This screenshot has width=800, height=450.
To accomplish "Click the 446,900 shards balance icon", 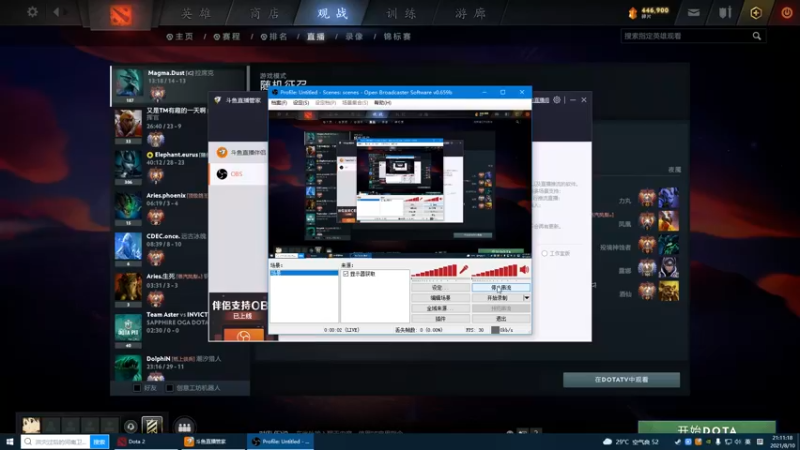I will [x=633, y=13].
